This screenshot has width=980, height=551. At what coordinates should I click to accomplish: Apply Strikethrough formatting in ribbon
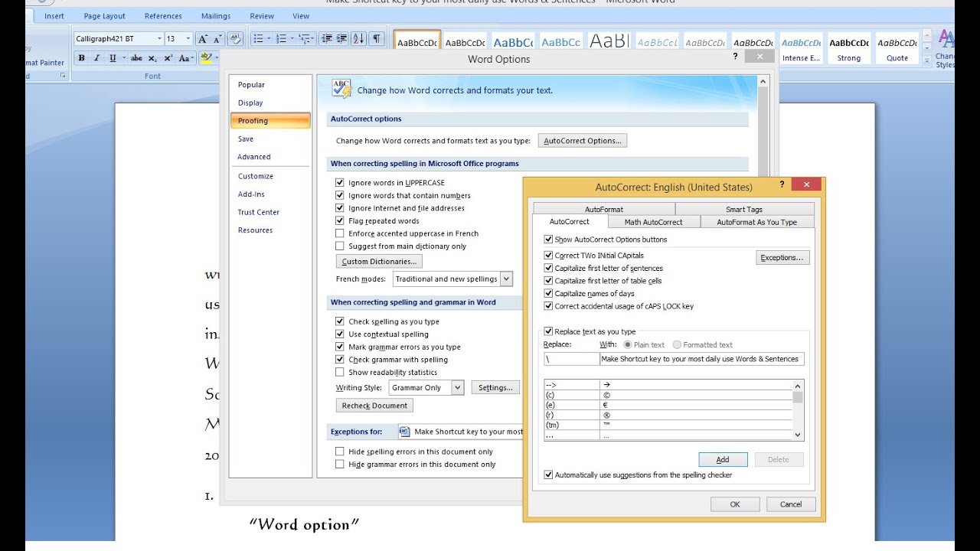pos(136,58)
